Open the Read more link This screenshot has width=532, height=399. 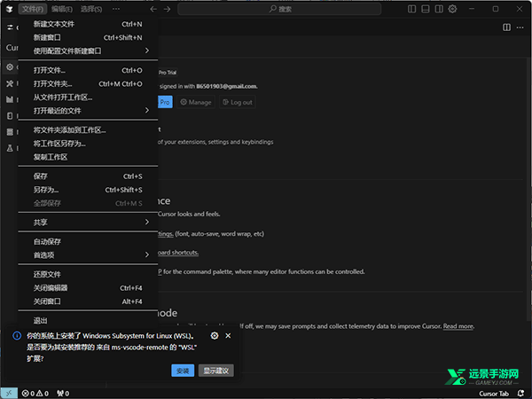(x=458, y=326)
